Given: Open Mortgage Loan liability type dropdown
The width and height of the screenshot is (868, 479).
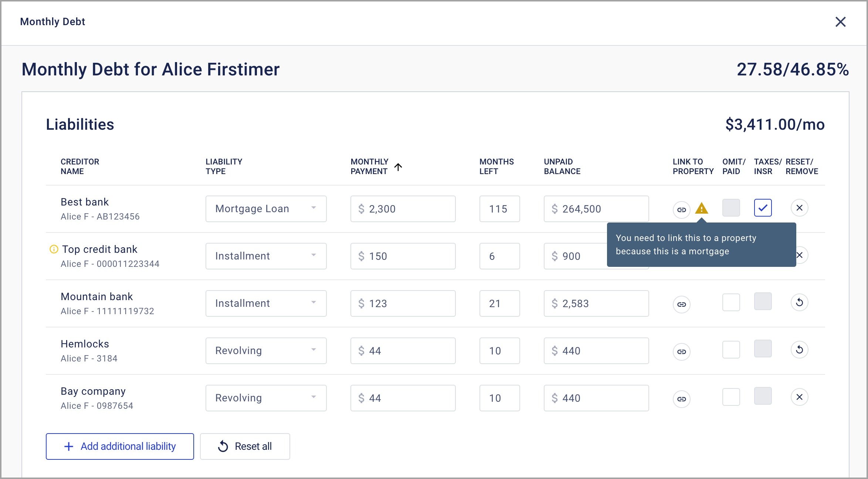Looking at the screenshot, I should [x=266, y=209].
